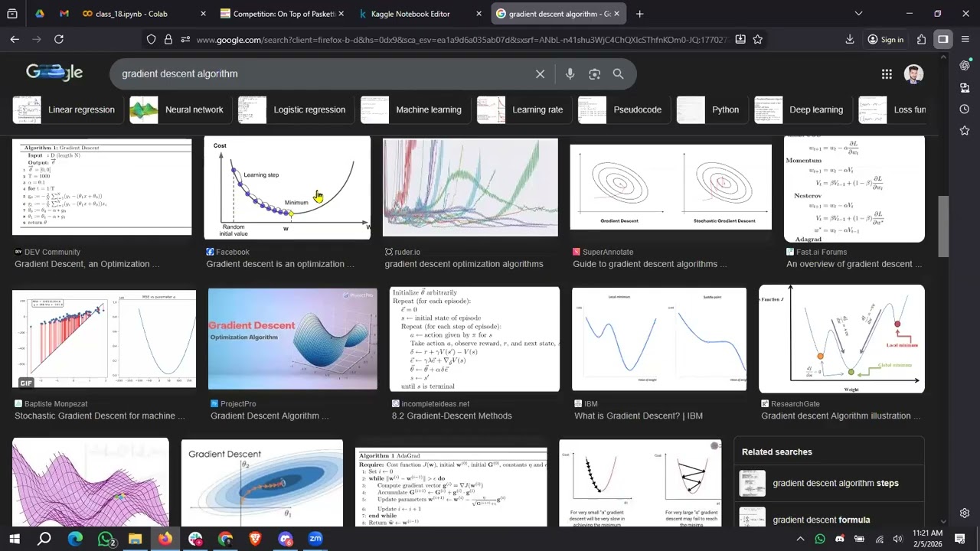
Task: Open a new browser tab
Action: [x=639, y=14]
